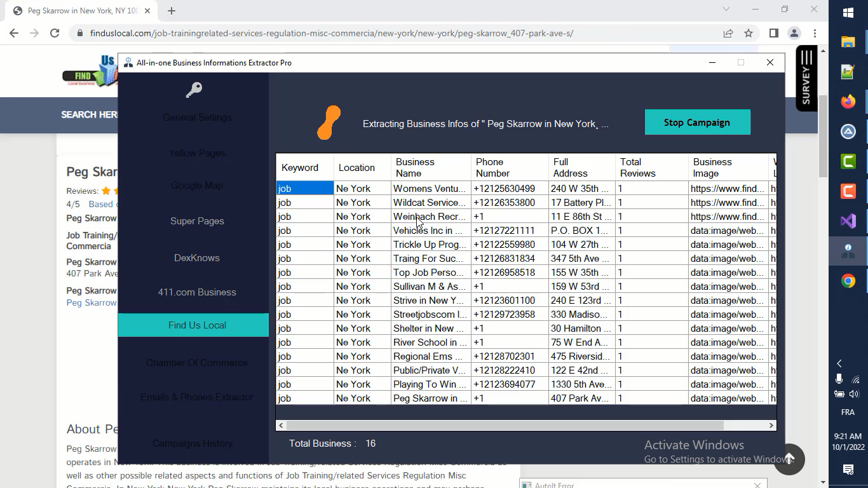
Task: Click the Total Reviews column header
Action: [652, 168]
